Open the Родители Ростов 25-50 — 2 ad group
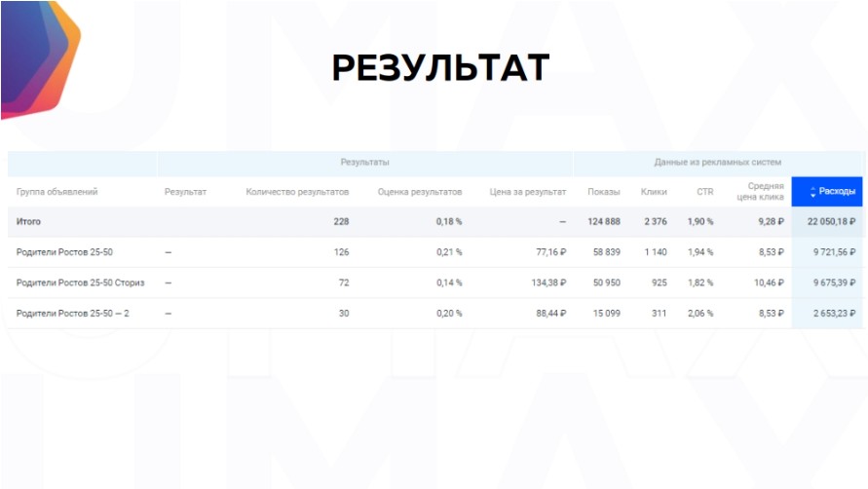 click(x=72, y=313)
